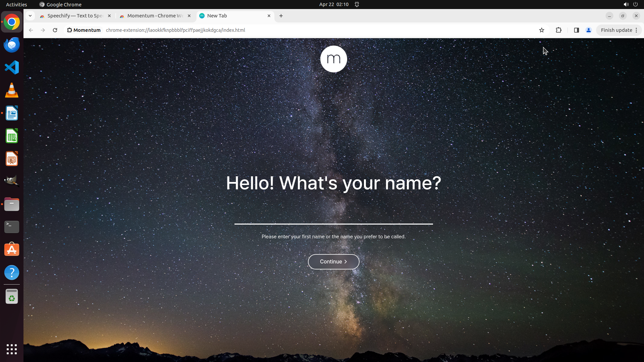Open the Activities overview
The width and height of the screenshot is (644, 362).
(16, 4)
